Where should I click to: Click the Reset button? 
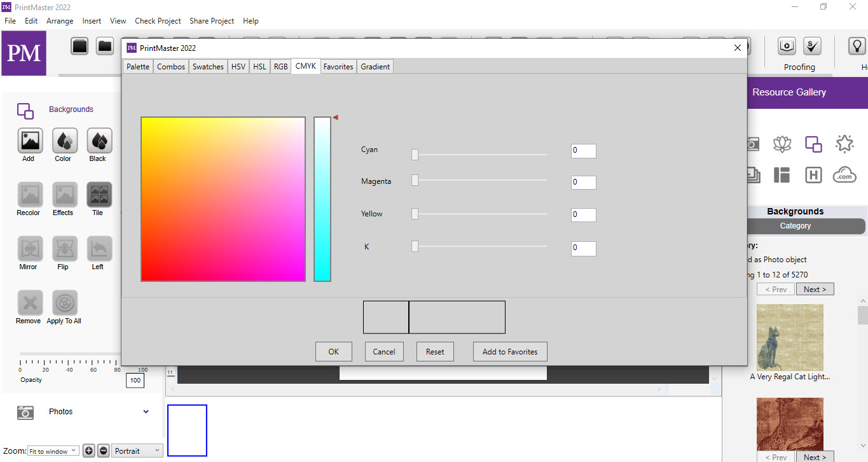[435, 351]
